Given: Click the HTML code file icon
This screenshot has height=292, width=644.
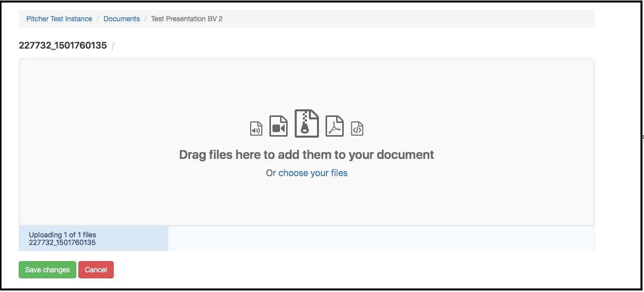Looking at the screenshot, I should coord(357,129).
